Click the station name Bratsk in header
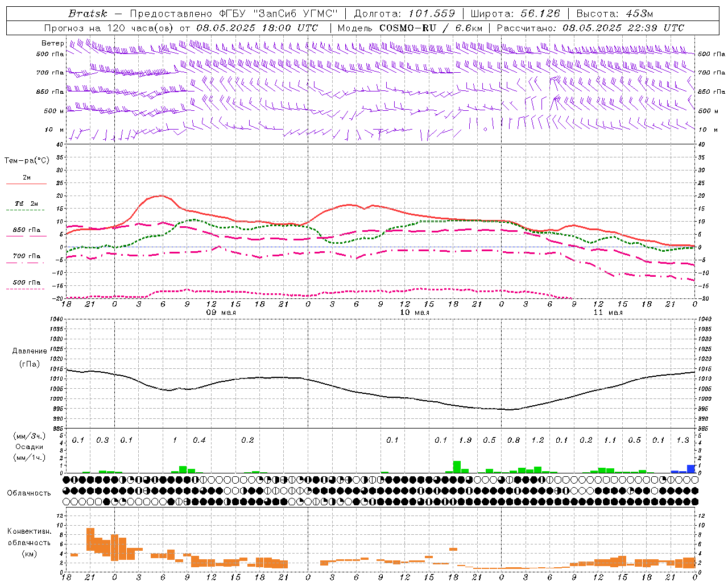Viewport: 728px width, 582px height. pyautogui.click(x=88, y=14)
